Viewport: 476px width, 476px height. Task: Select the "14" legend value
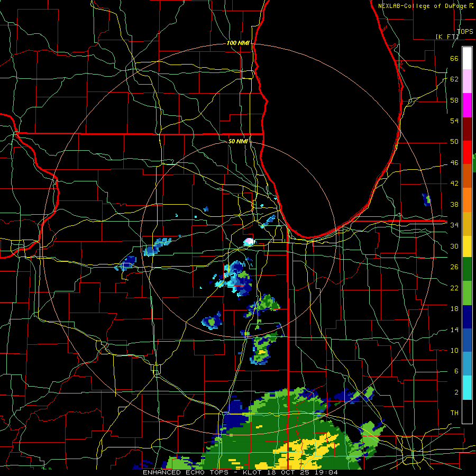pos(454,329)
